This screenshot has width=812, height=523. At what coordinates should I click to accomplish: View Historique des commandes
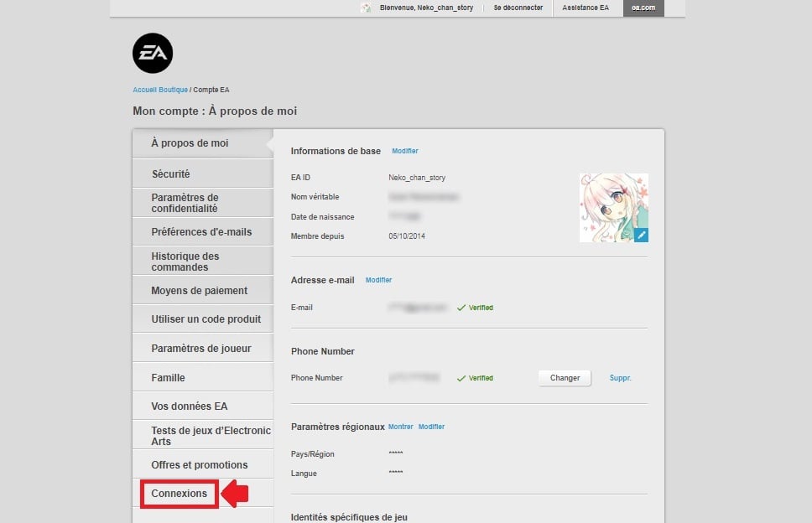tap(185, 261)
